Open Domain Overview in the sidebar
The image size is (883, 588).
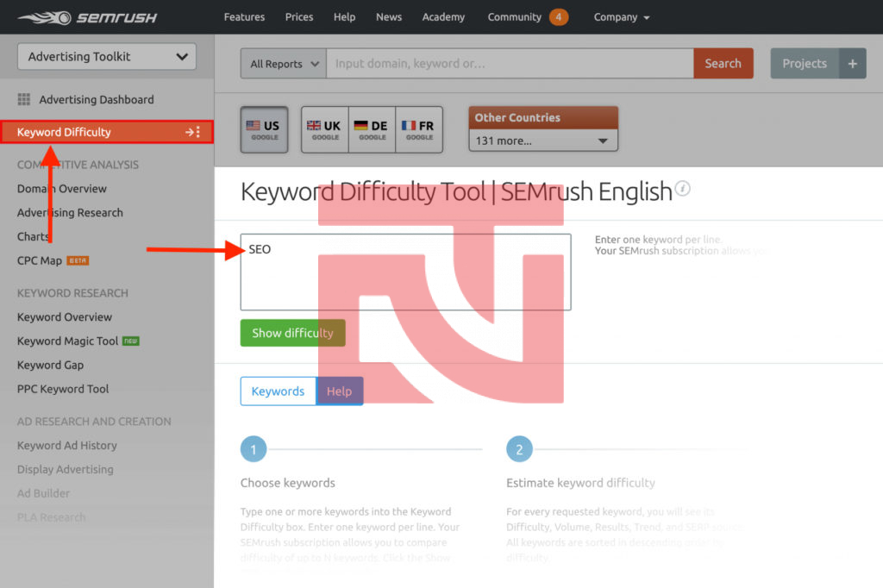point(61,189)
